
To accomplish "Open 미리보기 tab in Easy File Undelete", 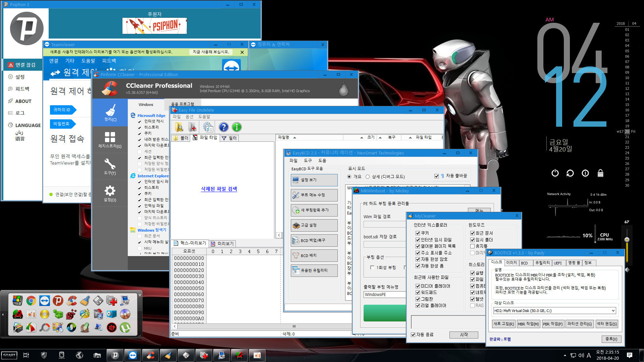I will click(222, 244).
